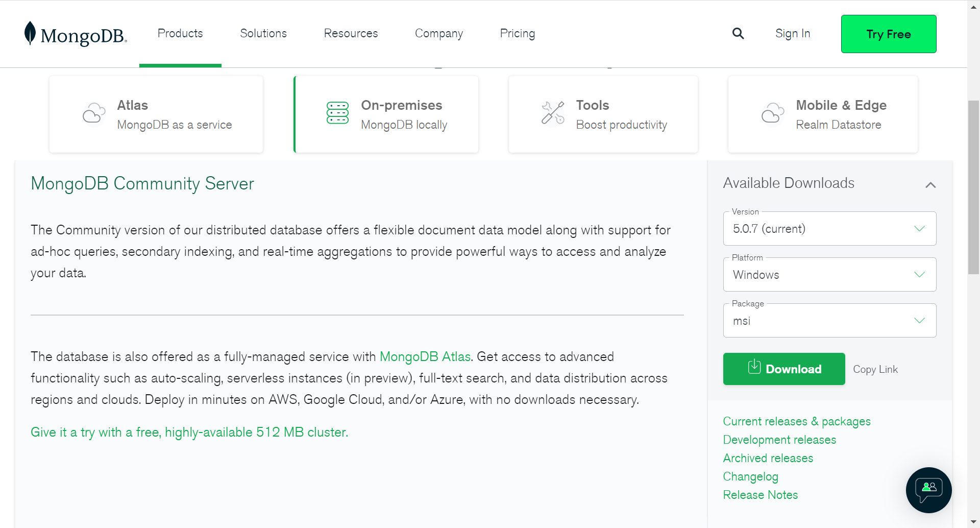The height and width of the screenshot is (528, 980).
Task: Click the download arrow icon in Download button
Action: [x=754, y=367]
